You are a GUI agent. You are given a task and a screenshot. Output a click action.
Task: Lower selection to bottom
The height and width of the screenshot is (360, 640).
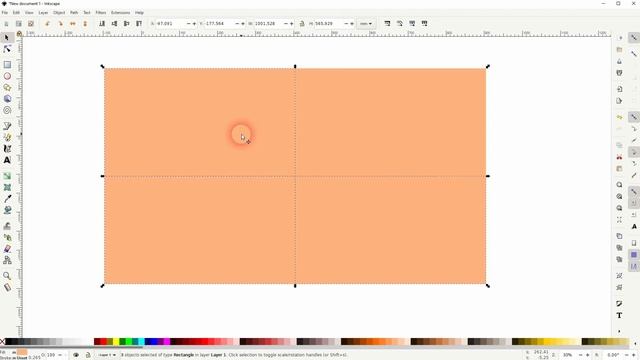[x=102, y=24]
